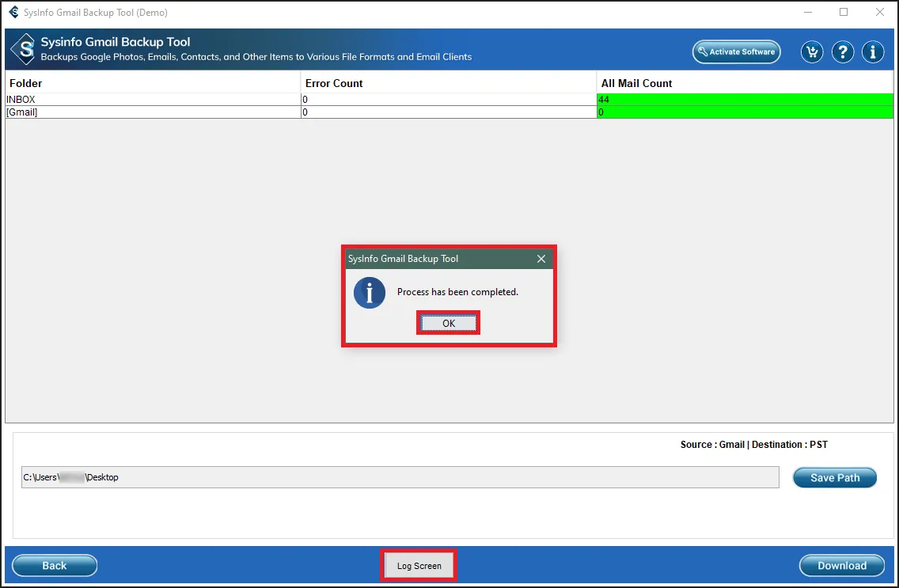Click the Save Path button
This screenshot has width=899, height=588.
click(x=835, y=477)
